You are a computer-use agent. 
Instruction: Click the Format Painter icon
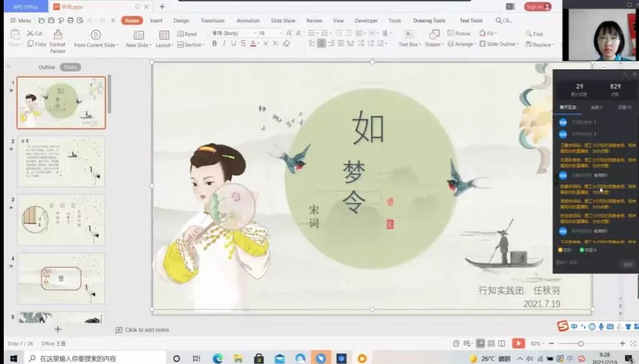58,34
